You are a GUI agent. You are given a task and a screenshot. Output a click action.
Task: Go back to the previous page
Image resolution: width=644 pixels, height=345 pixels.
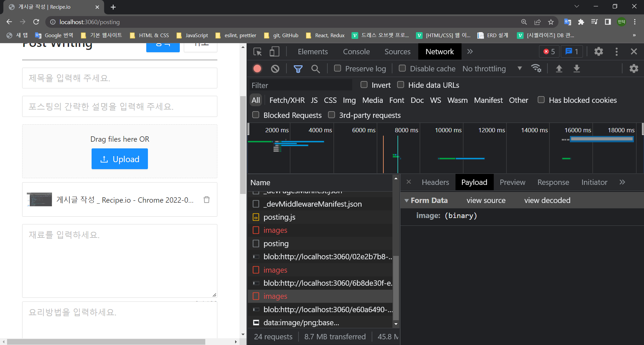click(x=9, y=22)
